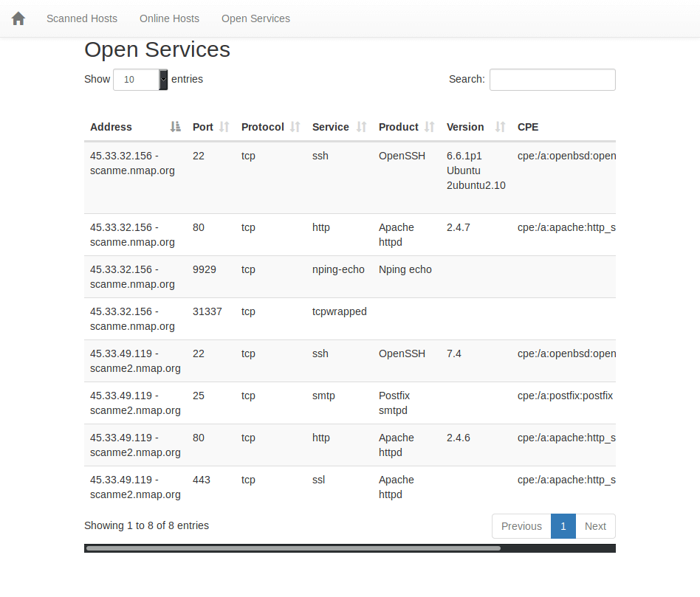The image size is (700, 597).
Task: Sort table by Address column icon
Action: [175, 127]
